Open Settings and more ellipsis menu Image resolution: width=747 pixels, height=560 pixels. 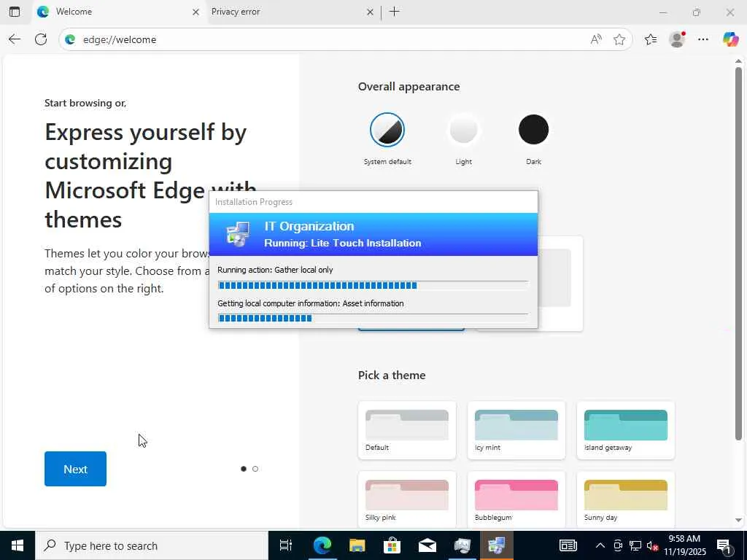pyautogui.click(x=703, y=39)
